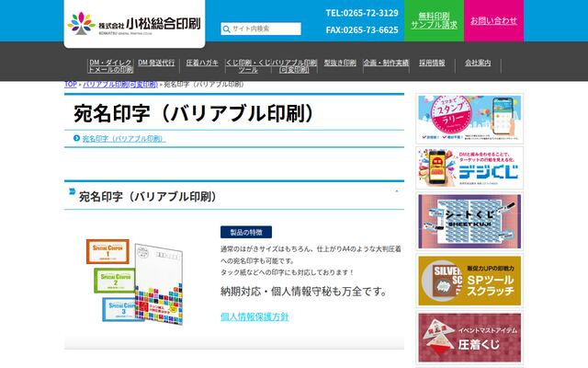Click the TEL:0265-72-3129 phone number

pos(362,13)
